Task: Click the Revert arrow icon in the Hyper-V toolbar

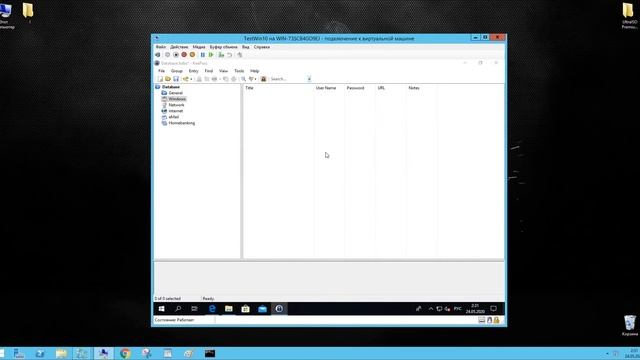Action: pos(229,55)
